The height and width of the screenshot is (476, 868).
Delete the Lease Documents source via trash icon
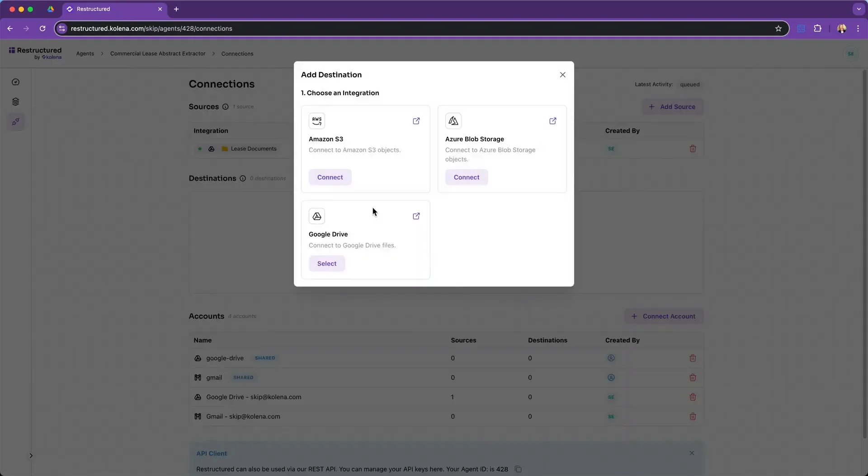[x=693, y=149]
